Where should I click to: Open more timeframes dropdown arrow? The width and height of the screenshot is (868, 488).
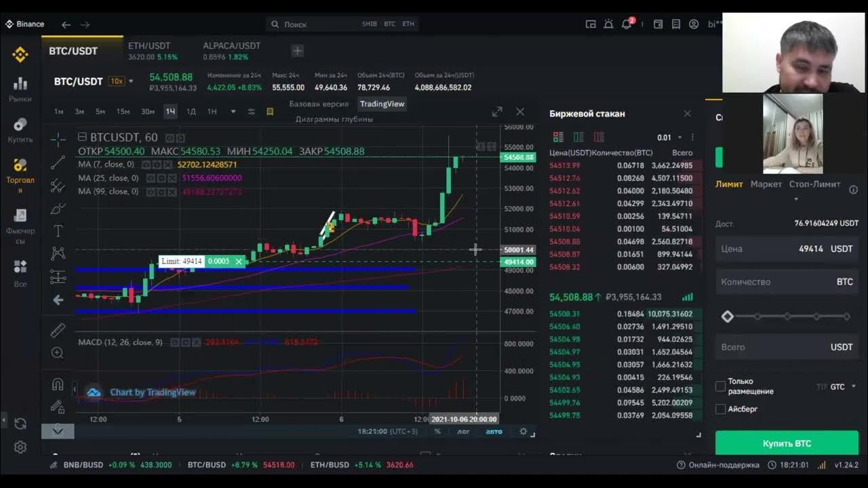pyautogui.click(x=233, y=111)
